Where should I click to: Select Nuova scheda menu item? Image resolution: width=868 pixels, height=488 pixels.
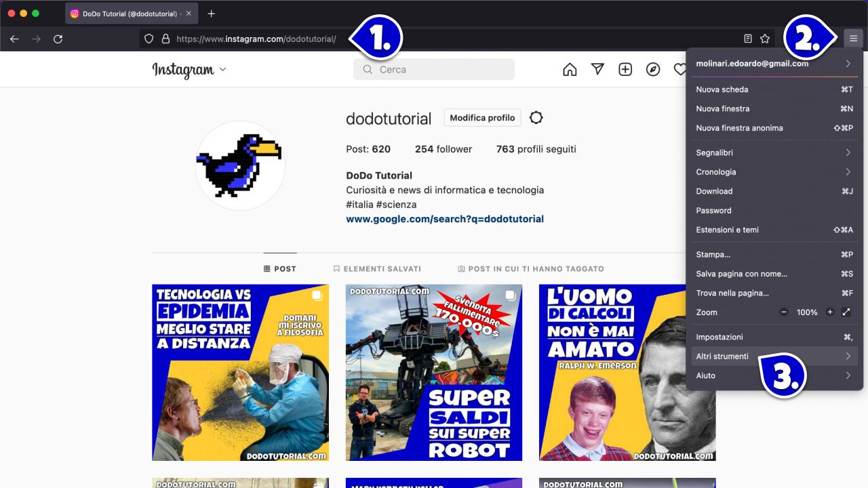point(774,89)
